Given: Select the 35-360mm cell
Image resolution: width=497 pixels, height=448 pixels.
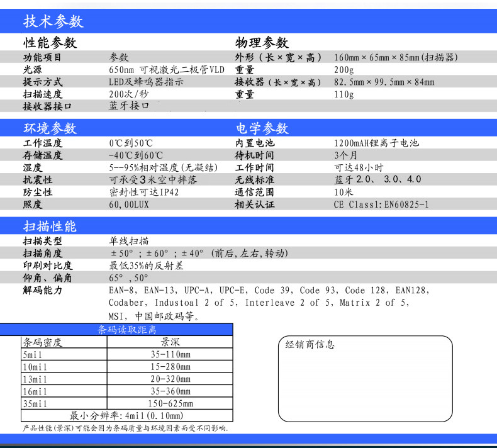Looking at the screenshot, I should pyautogui.click(x=170, y=391).
